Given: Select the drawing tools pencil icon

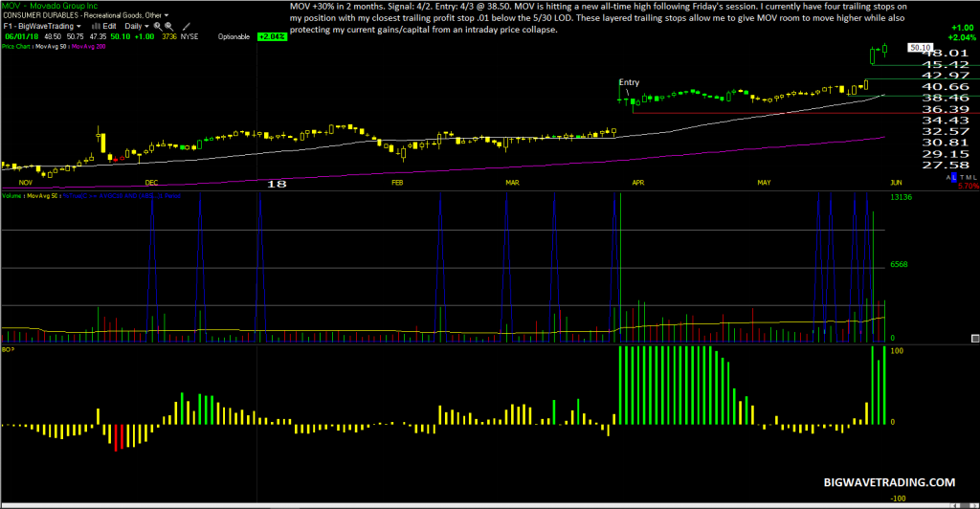Looking at the screenshot, I should (187, 26).
